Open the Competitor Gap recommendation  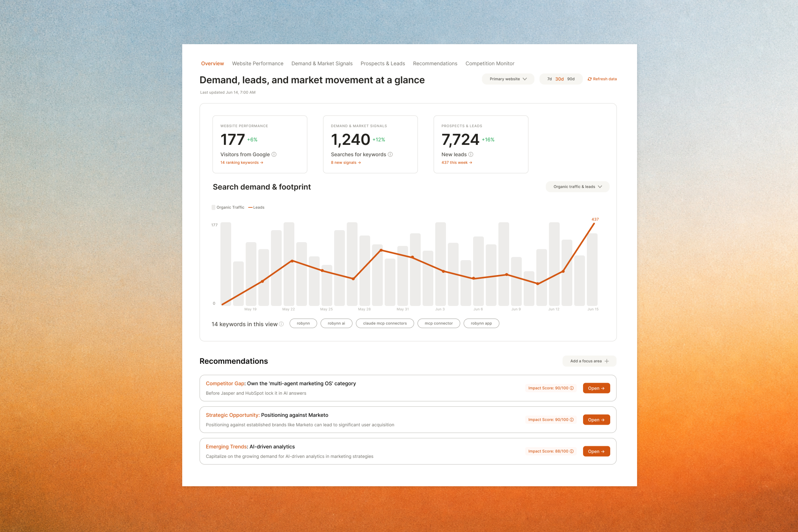point(597,388)
